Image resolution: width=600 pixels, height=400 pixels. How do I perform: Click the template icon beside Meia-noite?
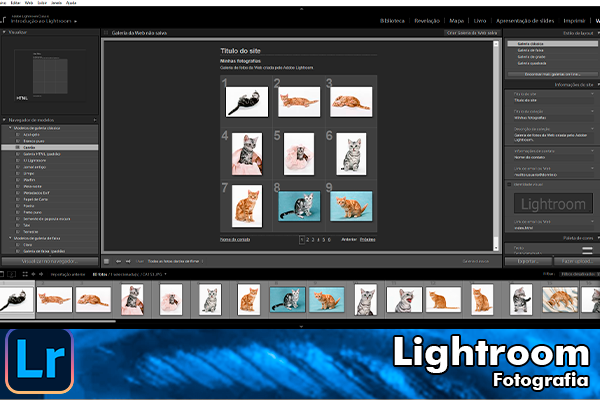[x=18, y=186]
